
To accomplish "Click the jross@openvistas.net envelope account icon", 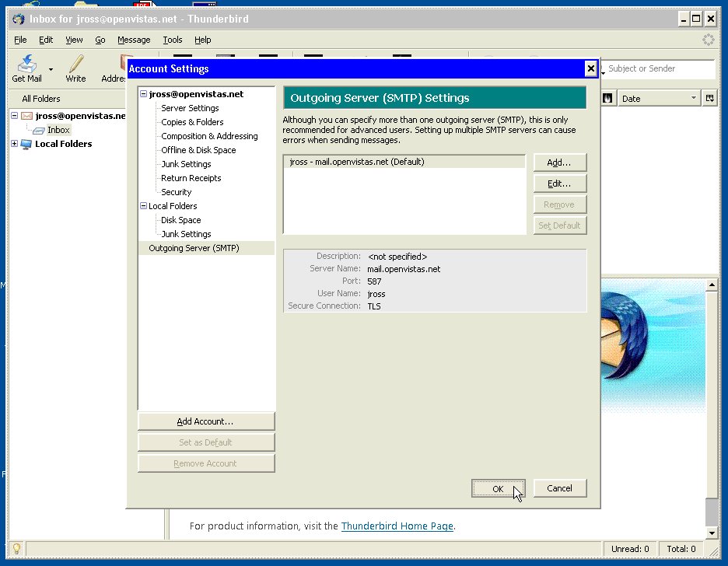I will [x=27, y=116].
